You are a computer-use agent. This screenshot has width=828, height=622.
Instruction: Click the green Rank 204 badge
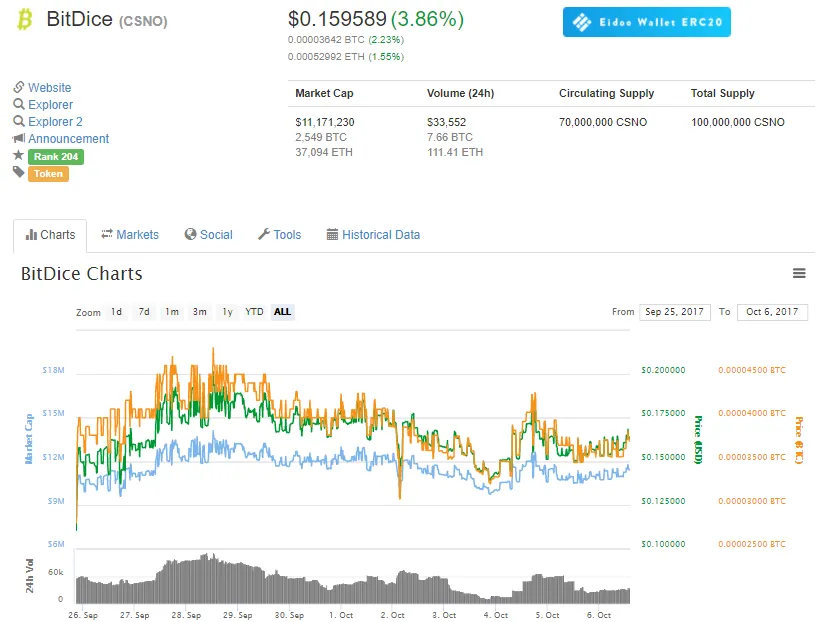tap(56, 156)
